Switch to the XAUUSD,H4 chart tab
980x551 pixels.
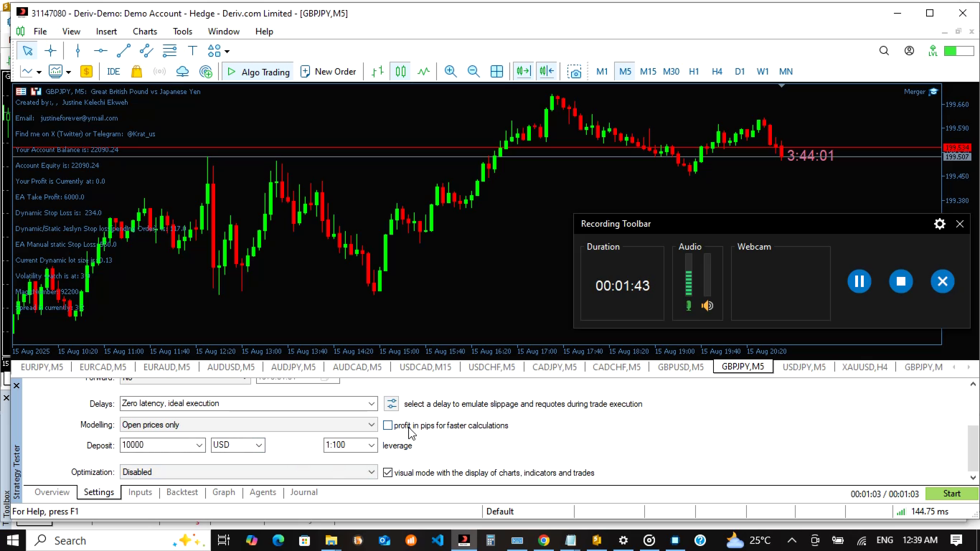click(864, 367)
